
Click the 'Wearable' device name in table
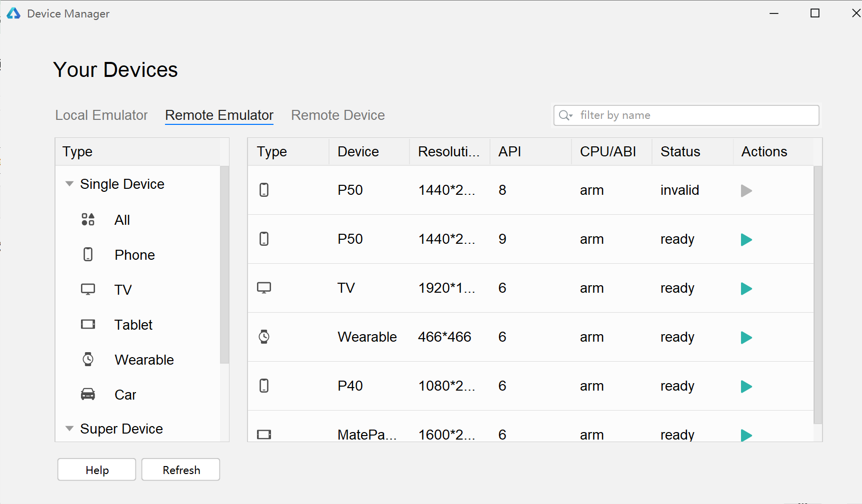tap(367, 337)
